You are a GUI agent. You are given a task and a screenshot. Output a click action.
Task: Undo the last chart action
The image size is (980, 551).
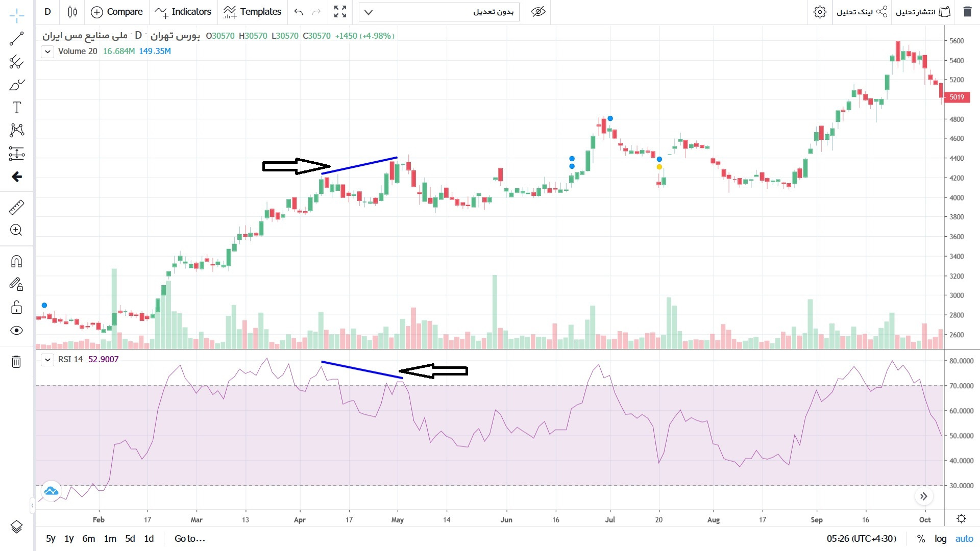pyautogui.click(x=299, y=12)
